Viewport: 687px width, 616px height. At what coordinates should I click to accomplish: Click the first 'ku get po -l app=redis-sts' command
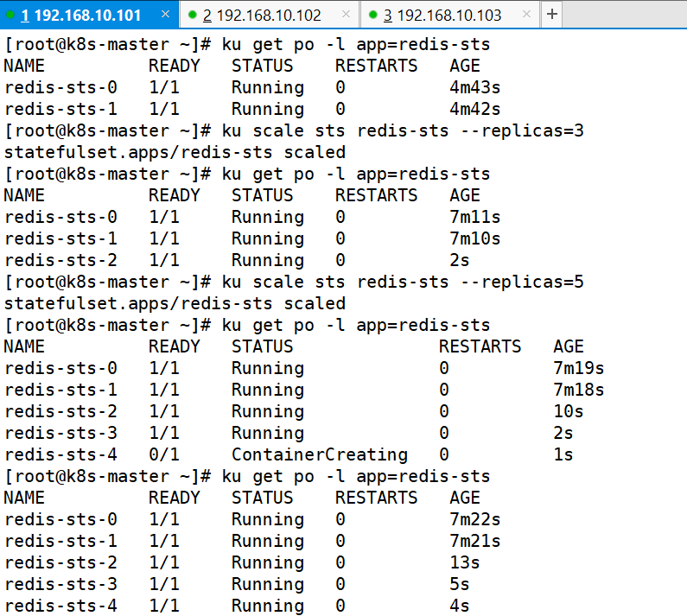click(x=356, y=44)
